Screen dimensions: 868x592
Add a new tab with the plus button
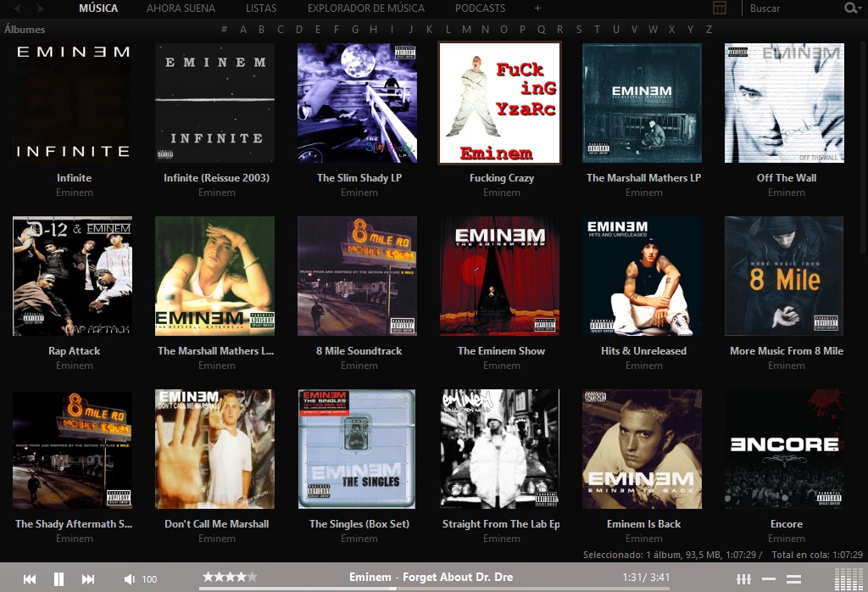tap(537, 8)
